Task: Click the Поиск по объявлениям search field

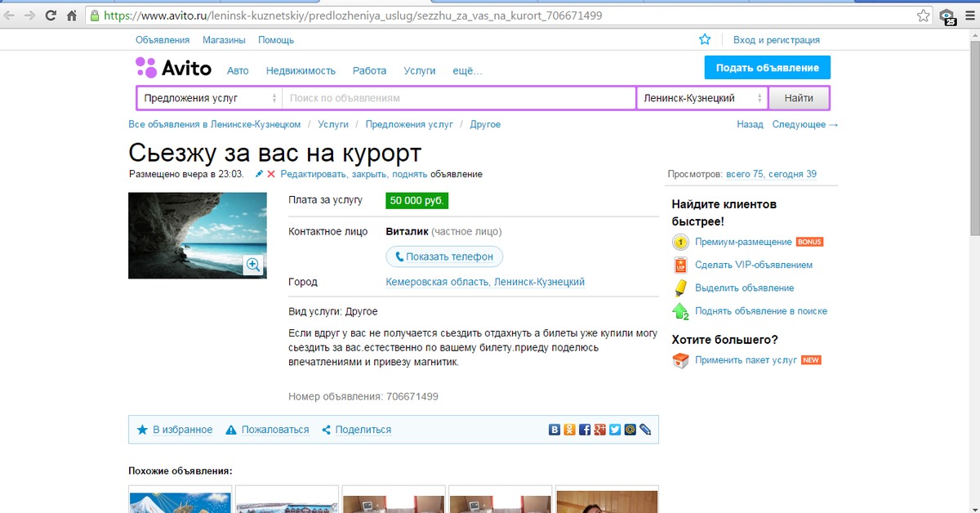Action: tap(458, 98)
